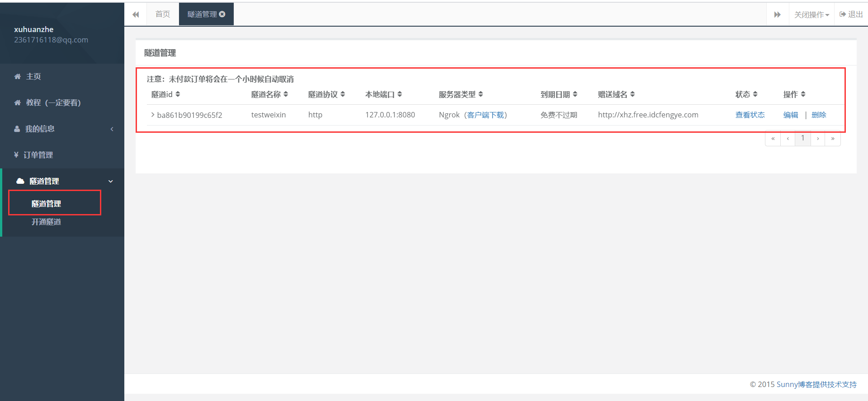Click the username xuhuanzhe
Image resolution: width=868 pixels, height=401 pixels.
coord(34,29)
